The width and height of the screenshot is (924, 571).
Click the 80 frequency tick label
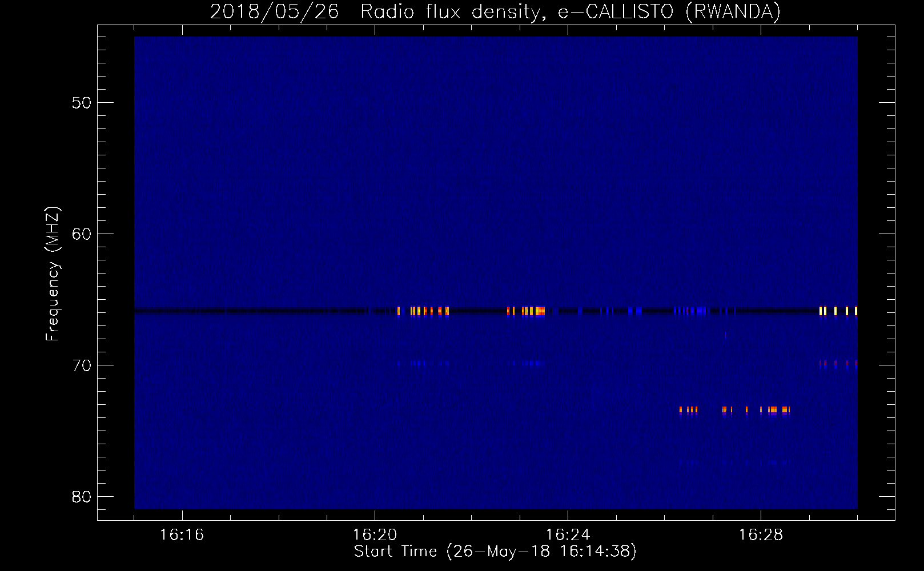[82, 497]
